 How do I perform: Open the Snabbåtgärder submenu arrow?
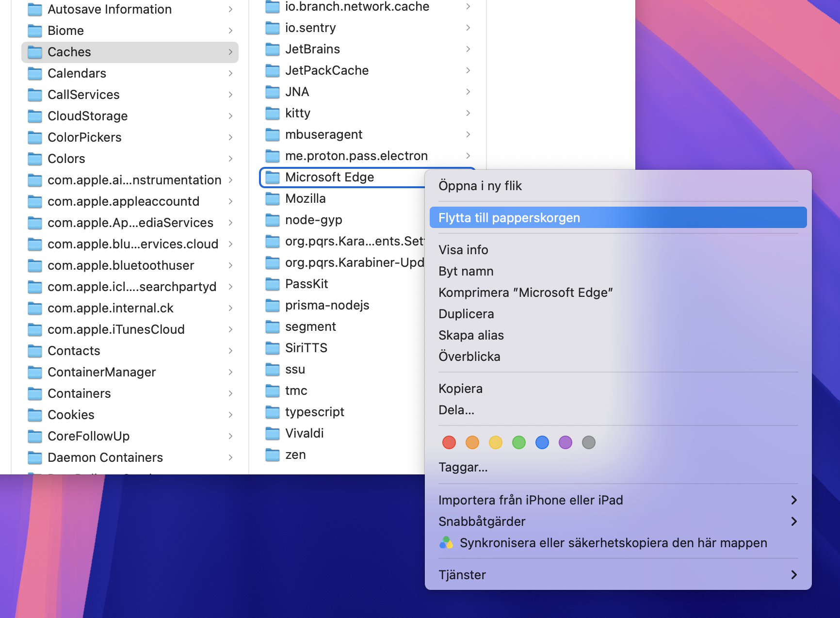(x=794, y=521)
